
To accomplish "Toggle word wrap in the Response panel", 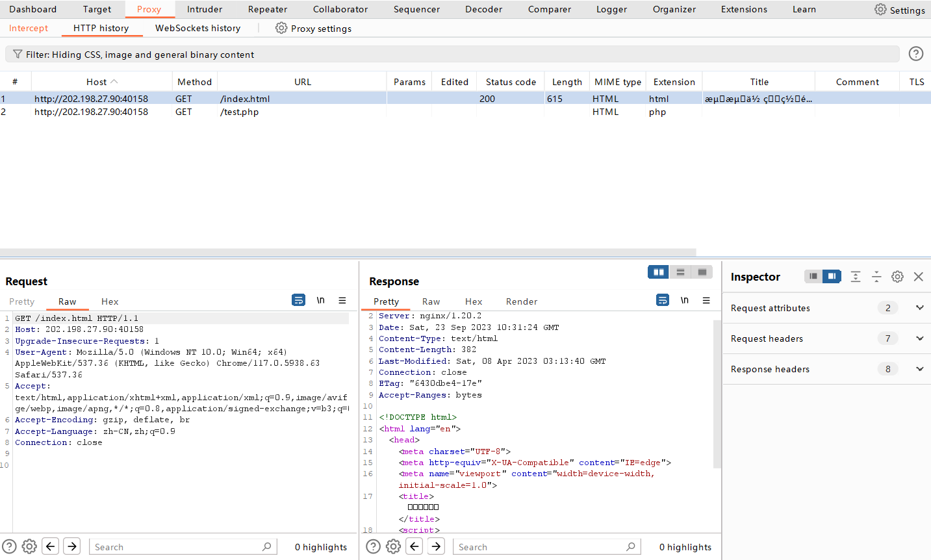I will (663, 300).
